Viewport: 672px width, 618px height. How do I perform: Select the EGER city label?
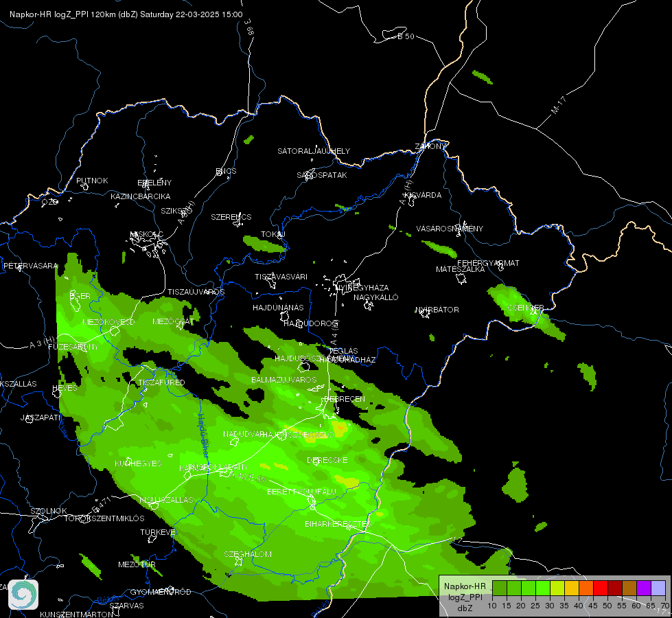80,296
